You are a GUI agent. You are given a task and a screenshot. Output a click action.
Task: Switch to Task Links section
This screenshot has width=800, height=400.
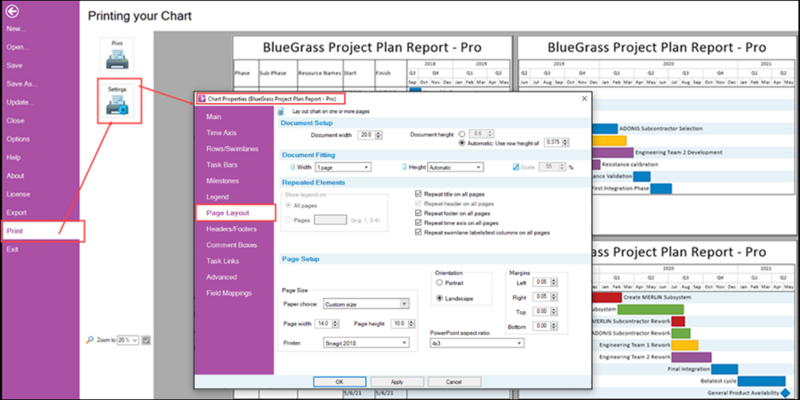click(222, 261)
